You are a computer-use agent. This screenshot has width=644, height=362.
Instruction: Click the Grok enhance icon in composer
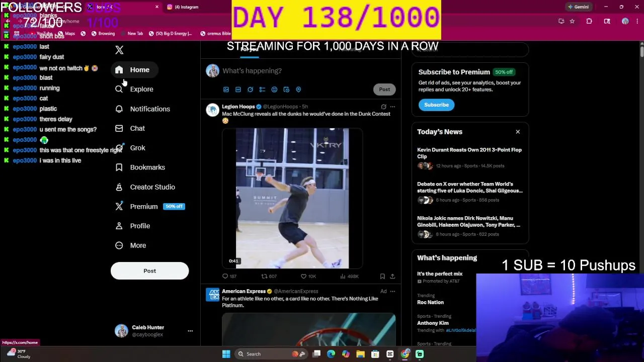(250, 89)
